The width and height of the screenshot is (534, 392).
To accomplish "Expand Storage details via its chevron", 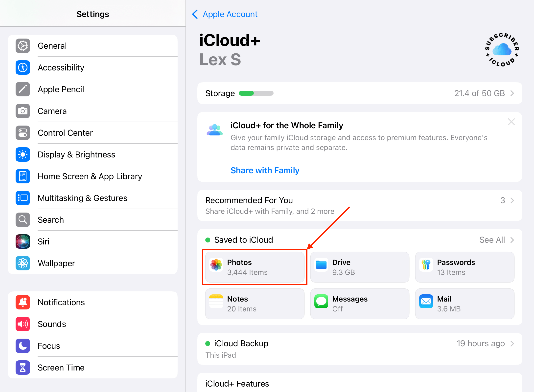I will click(x=512, y=93).
